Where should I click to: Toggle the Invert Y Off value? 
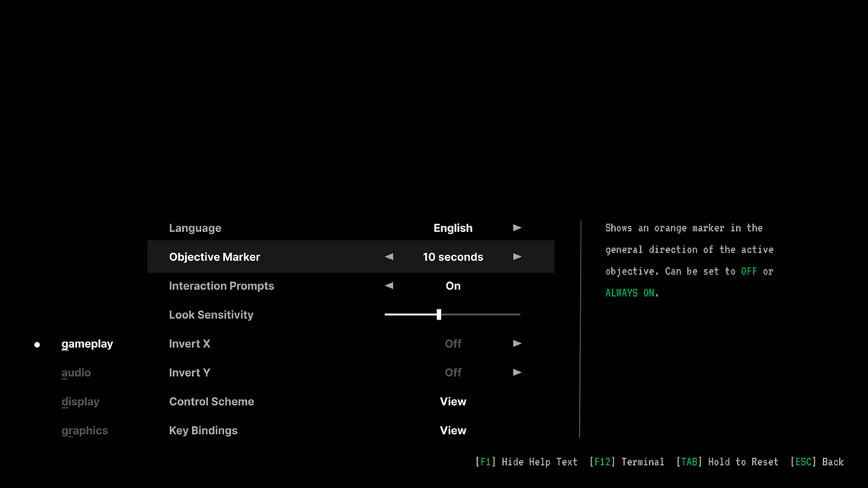coord(453,372)
